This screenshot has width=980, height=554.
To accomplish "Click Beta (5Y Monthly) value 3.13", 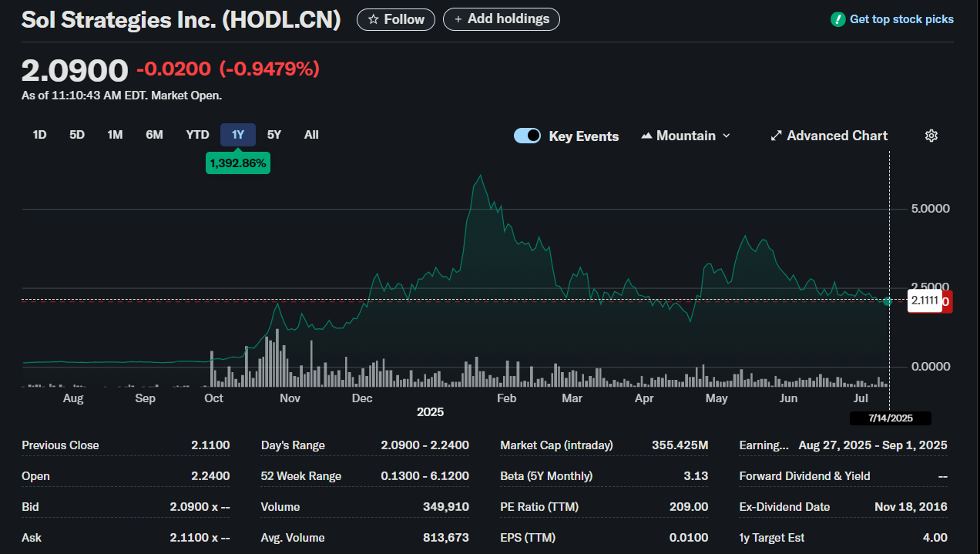I will pos(696,476).
